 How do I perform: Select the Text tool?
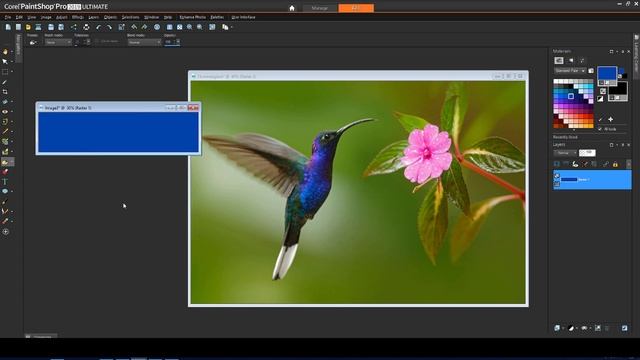(5, 182)
